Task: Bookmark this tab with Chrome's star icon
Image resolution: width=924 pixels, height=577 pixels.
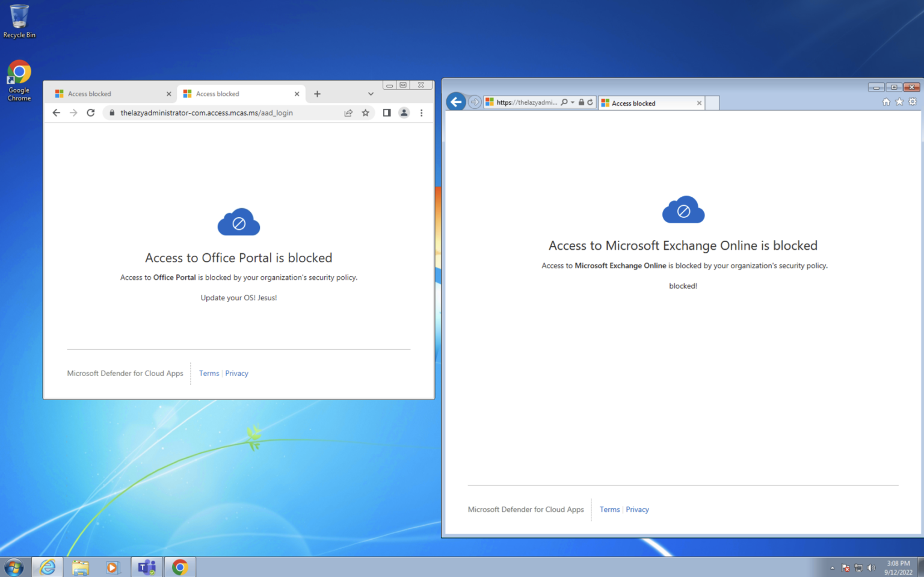Action: pyautogui.click(x=365, y=113)
